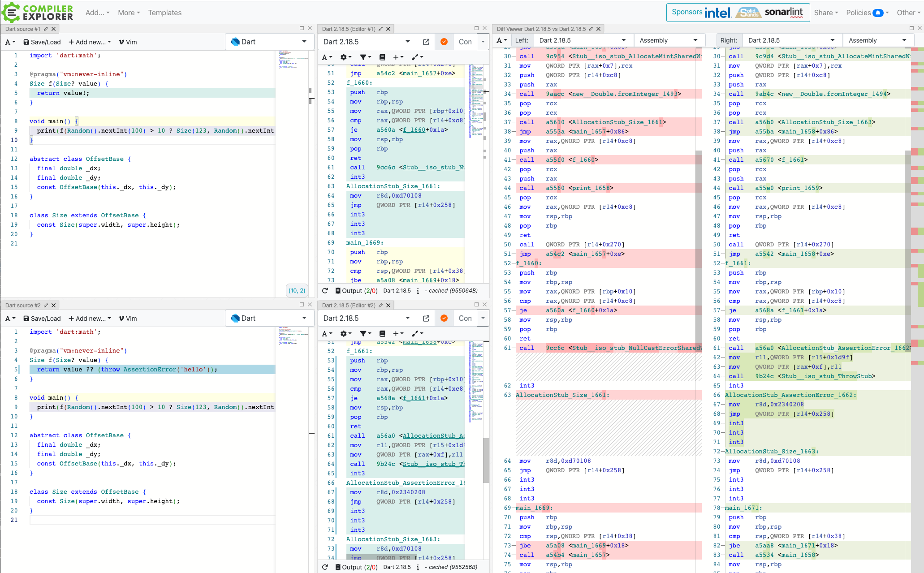Open language selector in Dart source #1
924x573 pixels.
click(x=269, y=42)
